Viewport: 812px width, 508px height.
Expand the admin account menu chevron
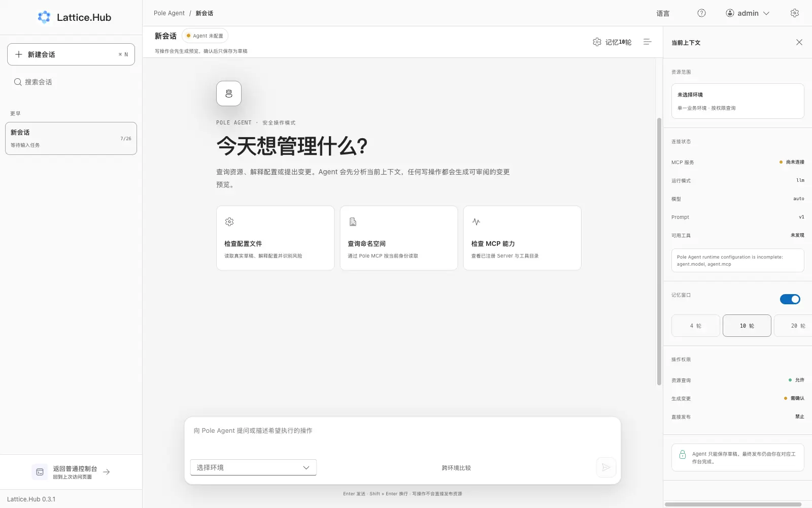766,13
